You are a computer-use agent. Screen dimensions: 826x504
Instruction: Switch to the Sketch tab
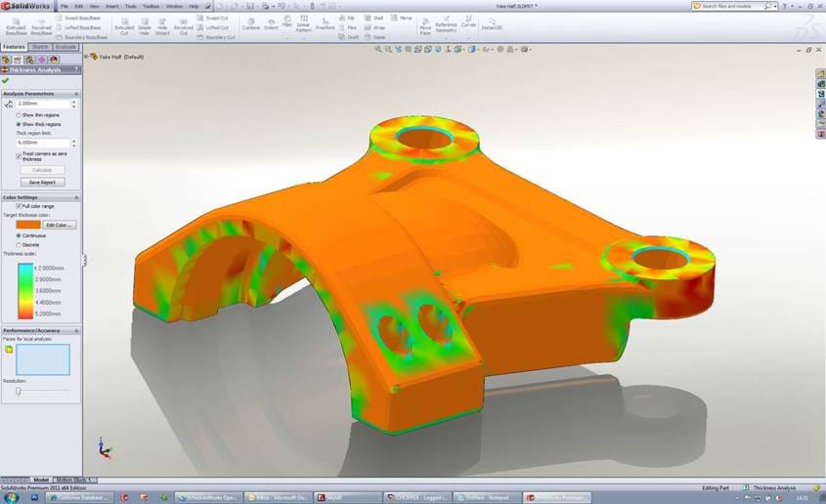[40, 47]
